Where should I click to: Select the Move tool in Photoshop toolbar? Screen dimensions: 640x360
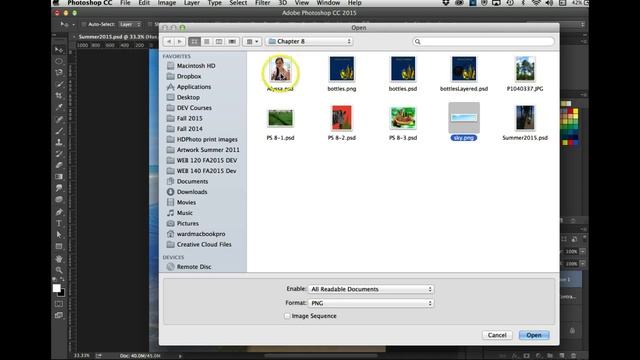[x=59, y=50]
